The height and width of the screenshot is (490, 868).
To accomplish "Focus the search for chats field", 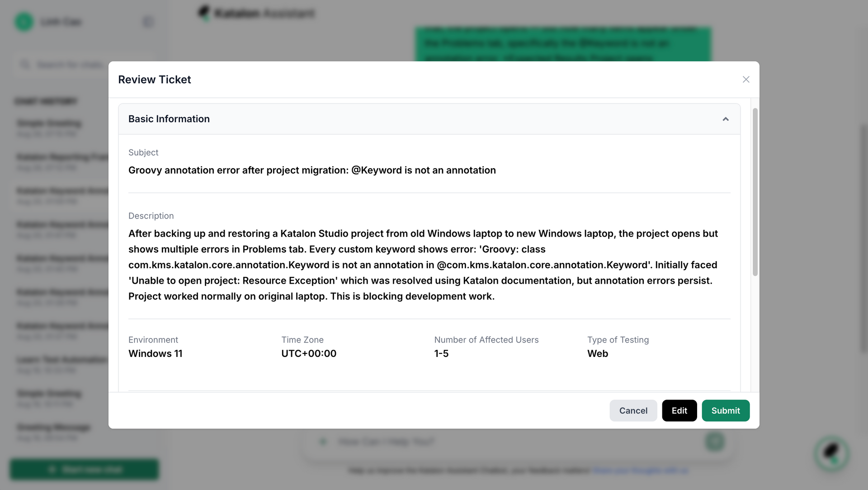I will [x=70, y=65].
